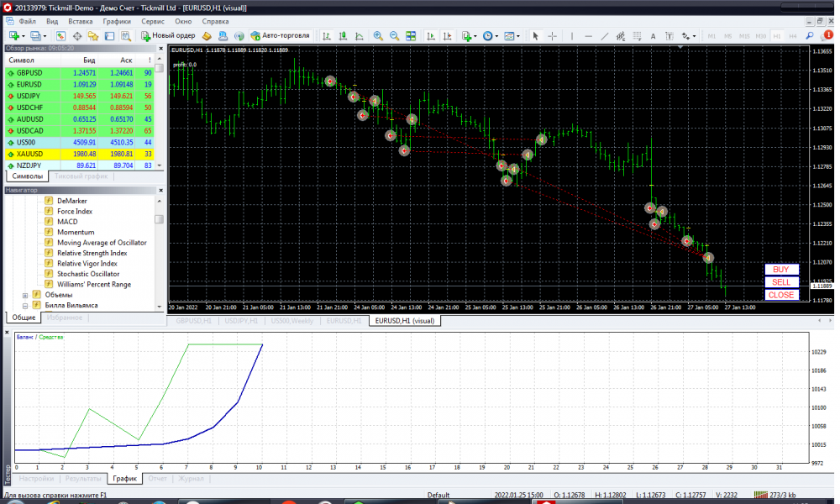The height and width of the screenshot is (504, 840).
Task: Open the Сервис menu
Action: point(153,20)
